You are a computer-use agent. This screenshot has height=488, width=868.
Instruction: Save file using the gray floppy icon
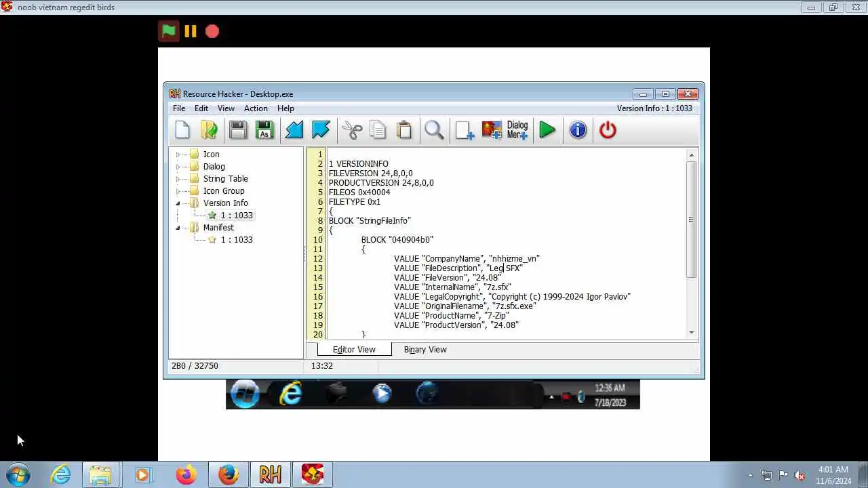click(x=238, y=130)
